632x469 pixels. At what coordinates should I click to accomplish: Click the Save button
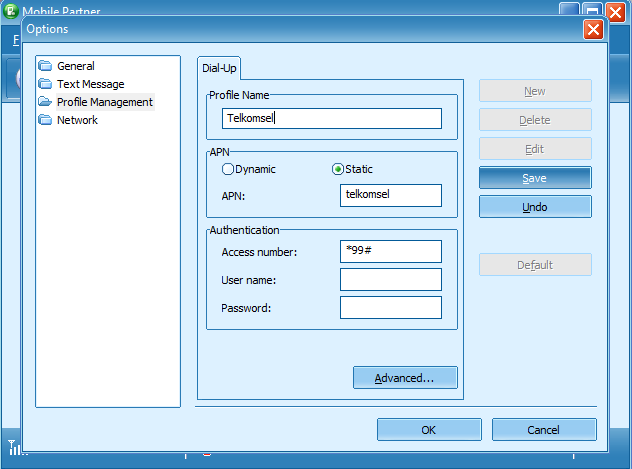click(535, 178)
